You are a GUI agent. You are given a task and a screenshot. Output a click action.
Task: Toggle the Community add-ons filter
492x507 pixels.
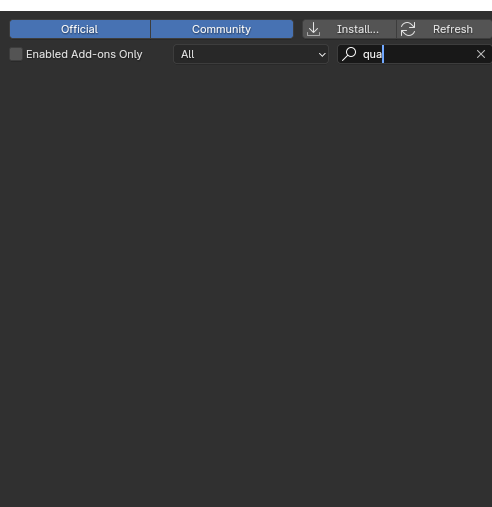click(222, 29)
